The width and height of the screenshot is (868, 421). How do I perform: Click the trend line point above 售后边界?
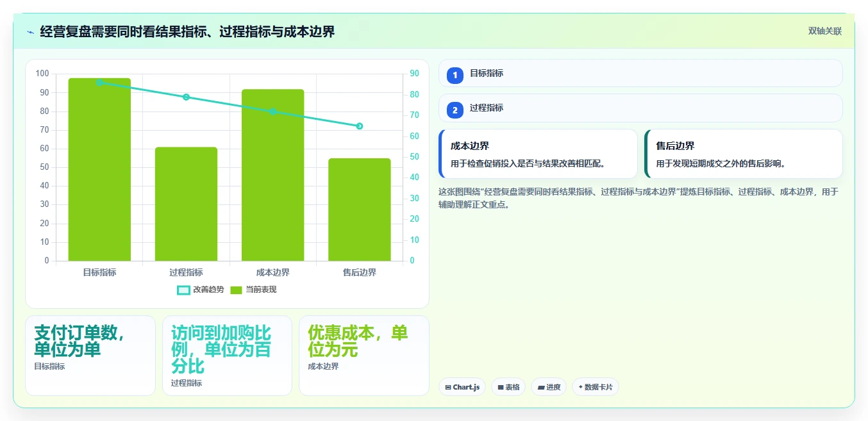coord(360,126)
